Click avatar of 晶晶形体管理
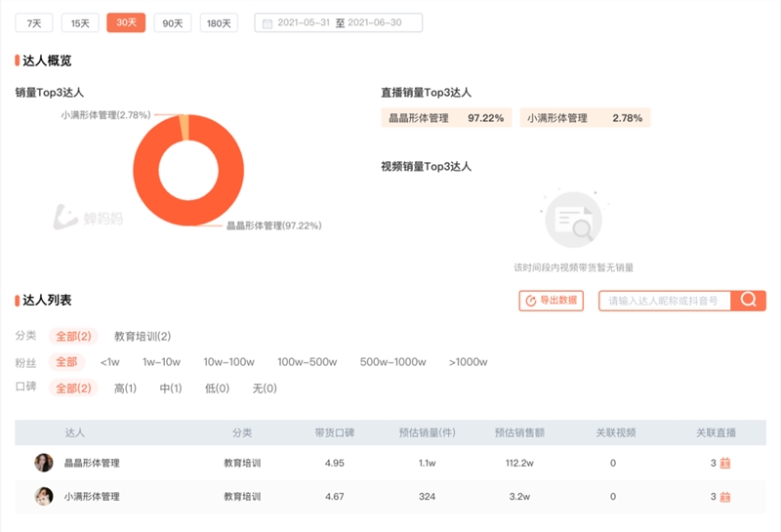 [x=44, y=463]
